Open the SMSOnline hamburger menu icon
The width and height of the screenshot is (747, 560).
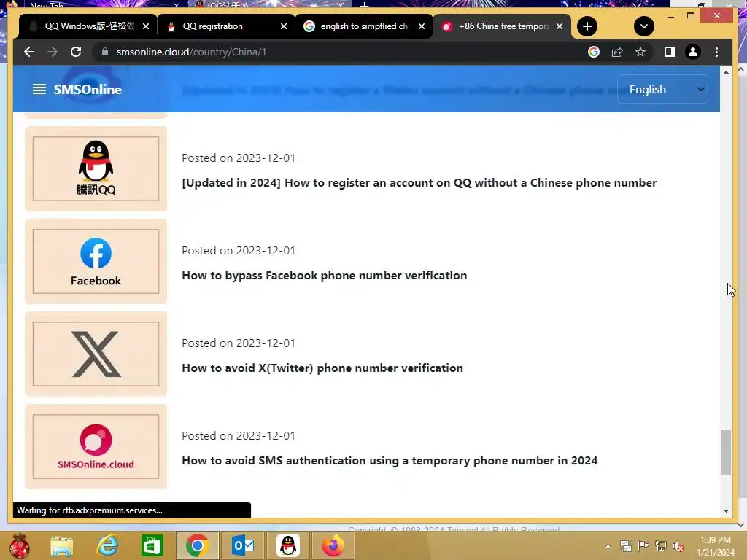click(39, 89)
